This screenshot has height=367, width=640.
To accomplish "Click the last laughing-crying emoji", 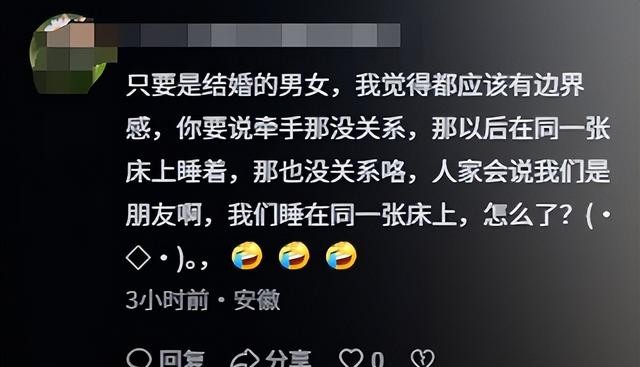I will pyautogui.click(x=341, y=256).
